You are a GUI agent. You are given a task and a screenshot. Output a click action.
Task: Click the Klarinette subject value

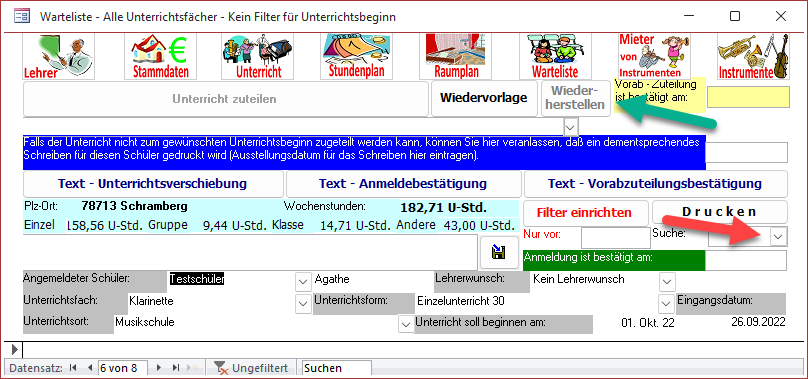pyautogui.click(x=152, y=301)
